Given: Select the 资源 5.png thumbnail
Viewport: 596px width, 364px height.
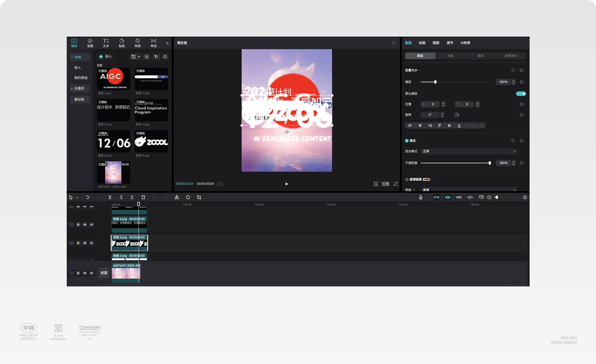Looking at the screenshot, I should 114,142.
